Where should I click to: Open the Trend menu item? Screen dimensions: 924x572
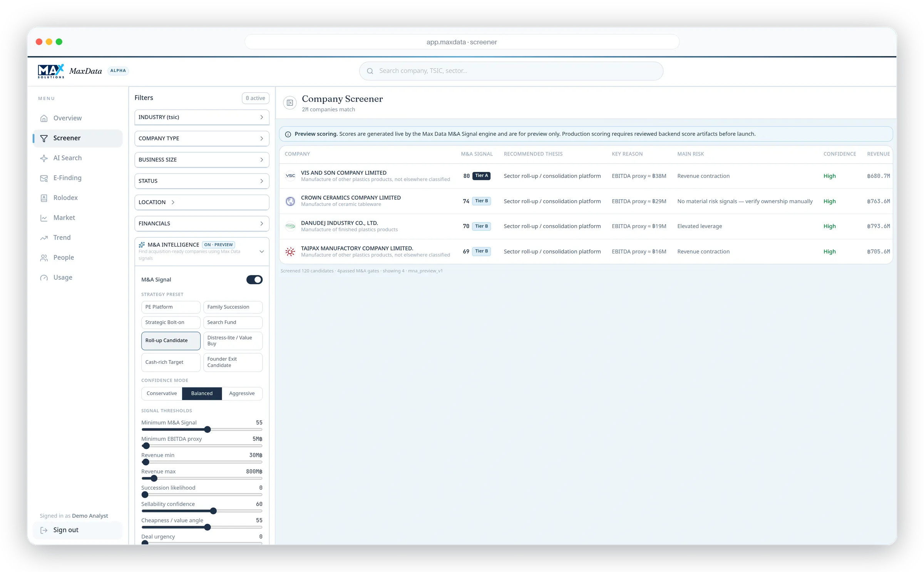[x=78, y=238]
